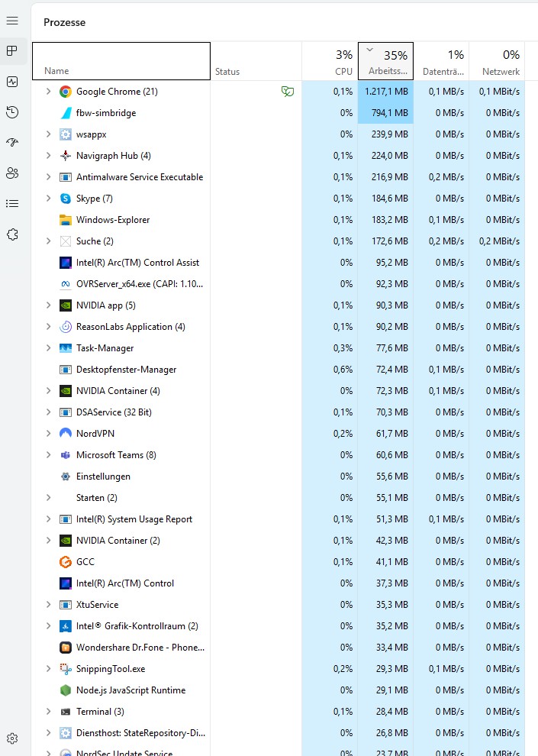Open the Processes page icon in sidebar

pos(12,50)
